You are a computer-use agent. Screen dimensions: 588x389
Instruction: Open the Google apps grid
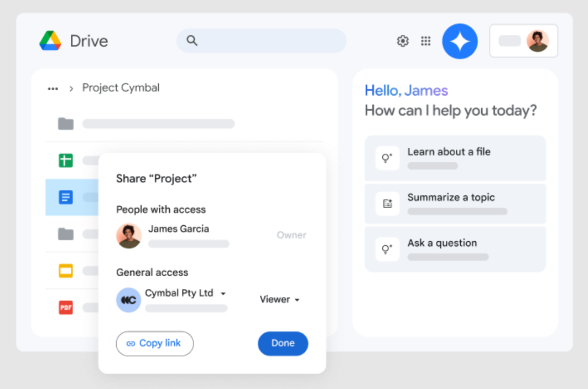[x=425, y=41]
